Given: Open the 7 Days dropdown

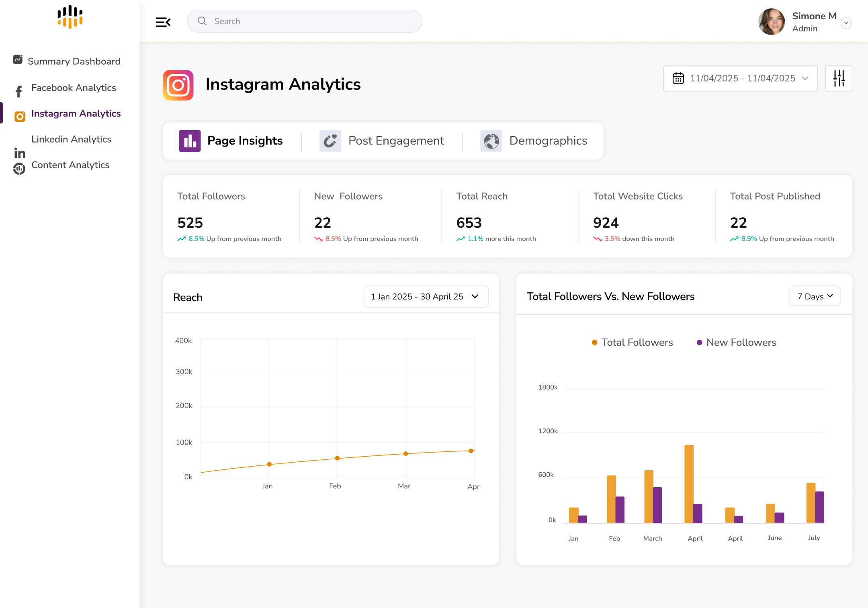Looking at the screenshot, I should pos(815,296).
